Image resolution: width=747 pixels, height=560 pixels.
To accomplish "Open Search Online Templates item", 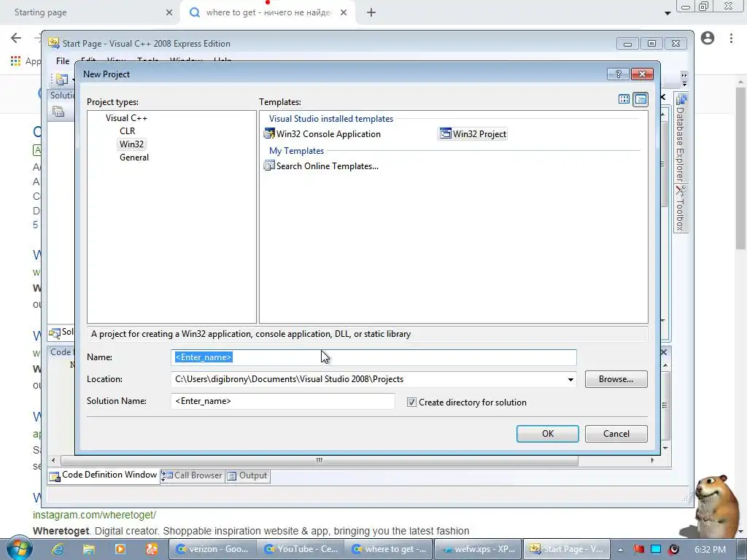I will 321,166.
